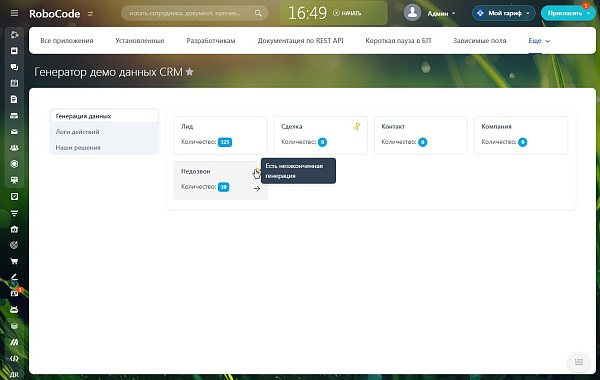
Task: Open the code brackets developer sidebar icon
Action: pyautogui.click(x=14, y=359)
